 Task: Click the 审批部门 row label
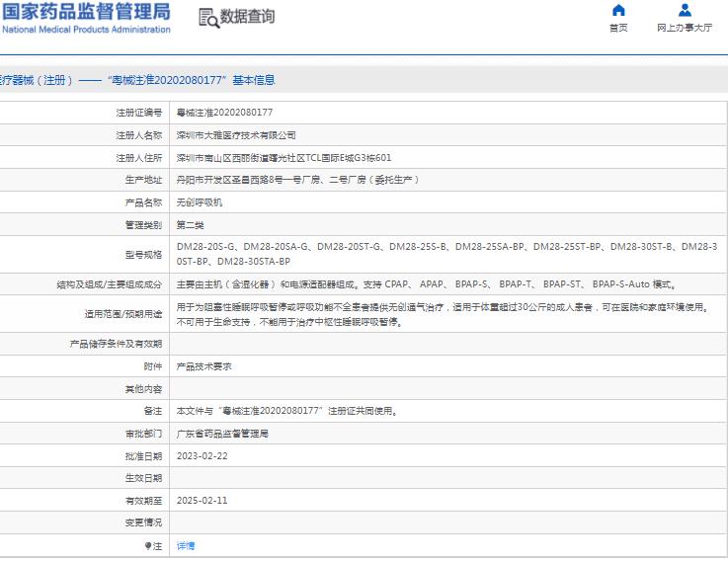click(x=143, y=434)
